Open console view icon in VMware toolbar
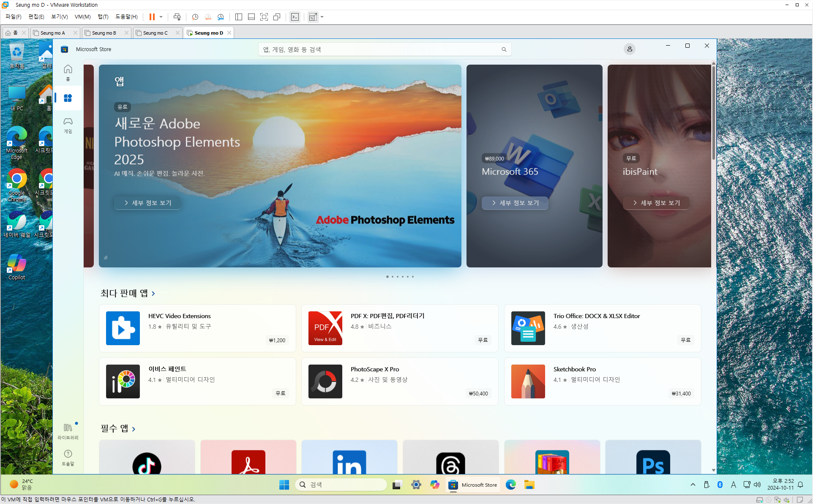This screenshot has height=504, width=813. tap(295, 17)
